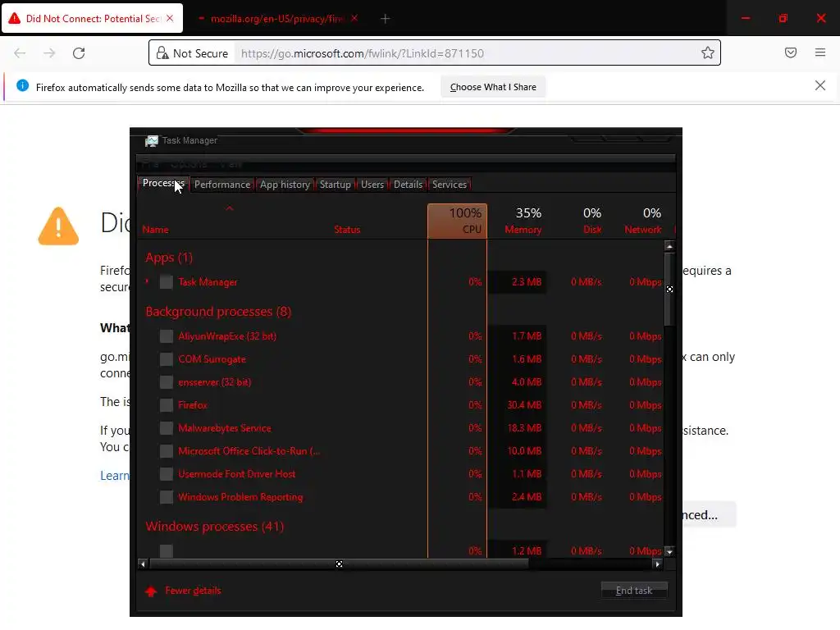The width and height of the screenshot is (840, 630).
Task: Select the 'COM Surrogate' process row
Action: [400, 359]
